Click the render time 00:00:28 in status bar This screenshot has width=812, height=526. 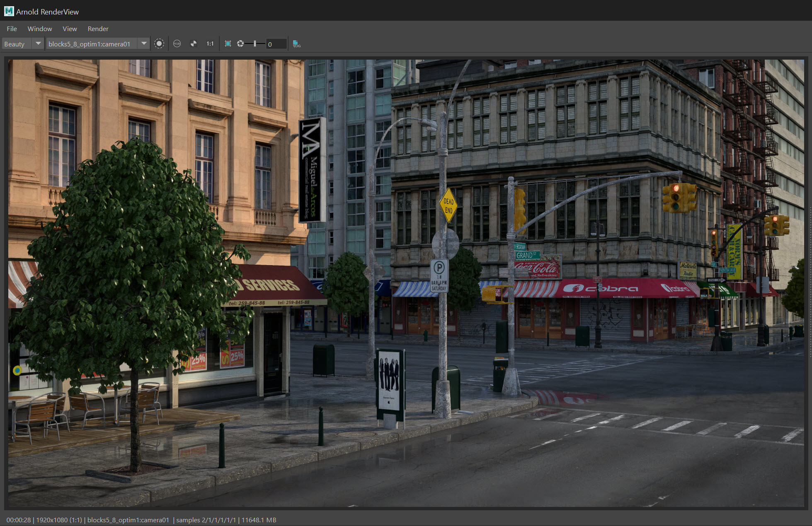pyautogui.click(x=19, y=520)
